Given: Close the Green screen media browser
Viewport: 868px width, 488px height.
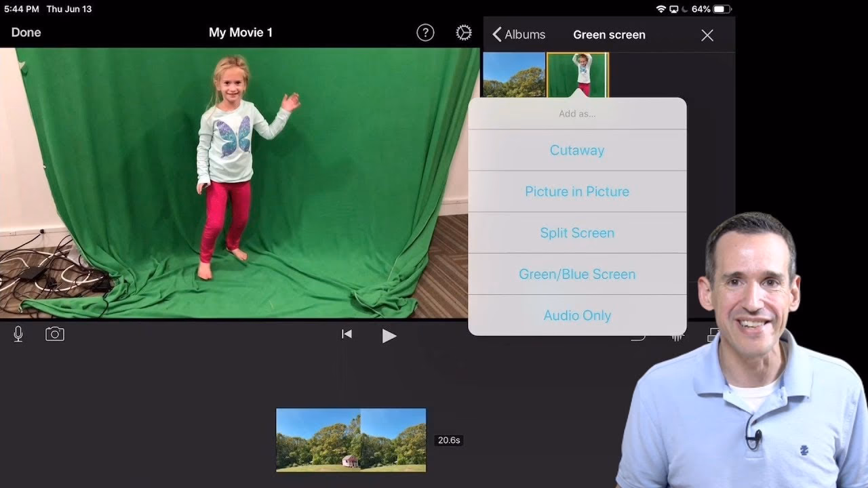Looking at the screenshot, I should coord(707,35).
